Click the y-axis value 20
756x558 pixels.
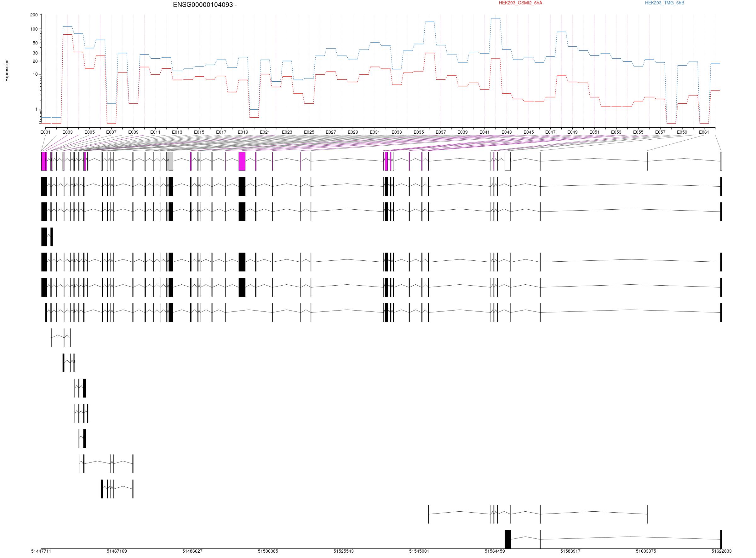coord(35,61)
